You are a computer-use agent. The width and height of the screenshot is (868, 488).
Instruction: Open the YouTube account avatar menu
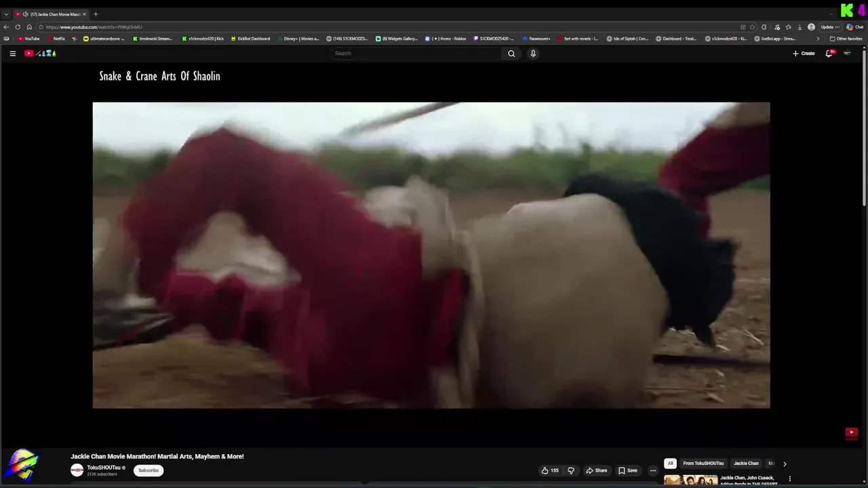click(x=847, y=54)
